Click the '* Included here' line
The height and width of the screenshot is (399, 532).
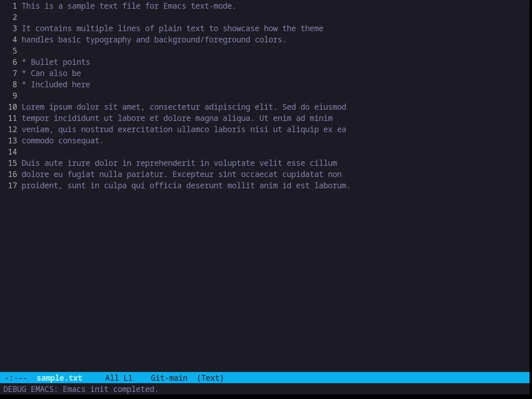(56, 84)
